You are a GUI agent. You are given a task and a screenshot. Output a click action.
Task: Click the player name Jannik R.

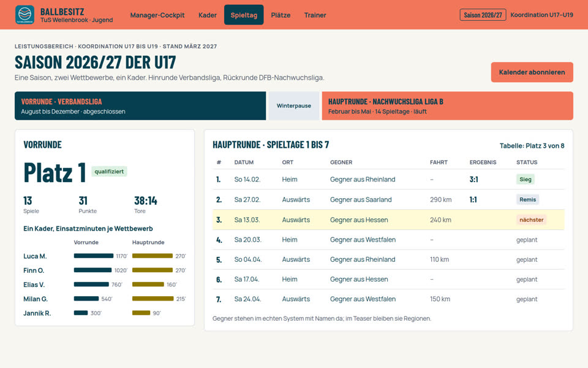coord(37,313)
